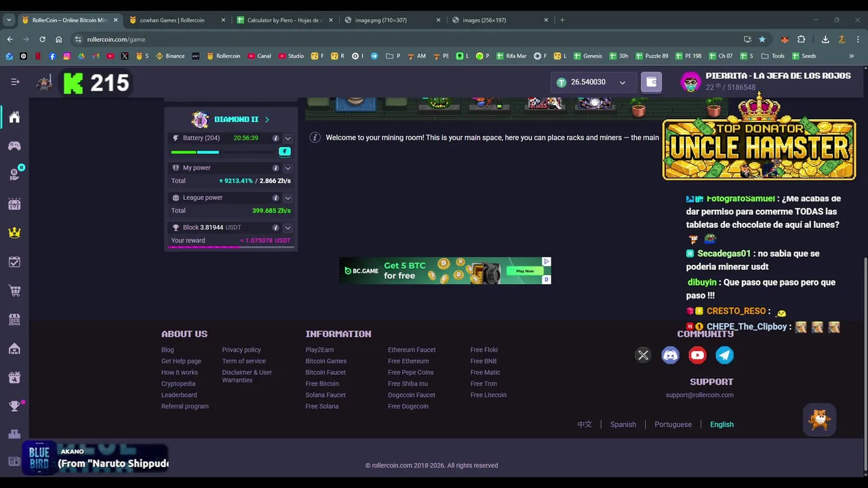Switch language to 中文
868x488 pixels.
coord(585,425)
